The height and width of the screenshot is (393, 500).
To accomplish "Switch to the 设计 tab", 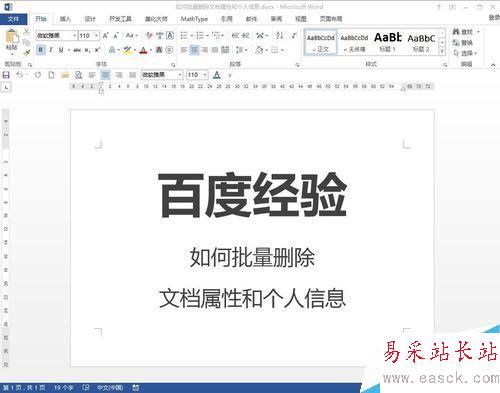I will click(x=90, y=19).
